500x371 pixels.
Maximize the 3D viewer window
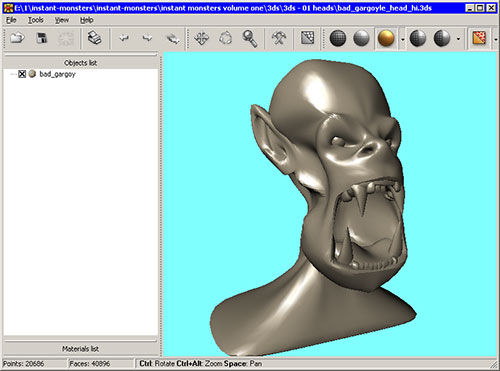point(480,8)
